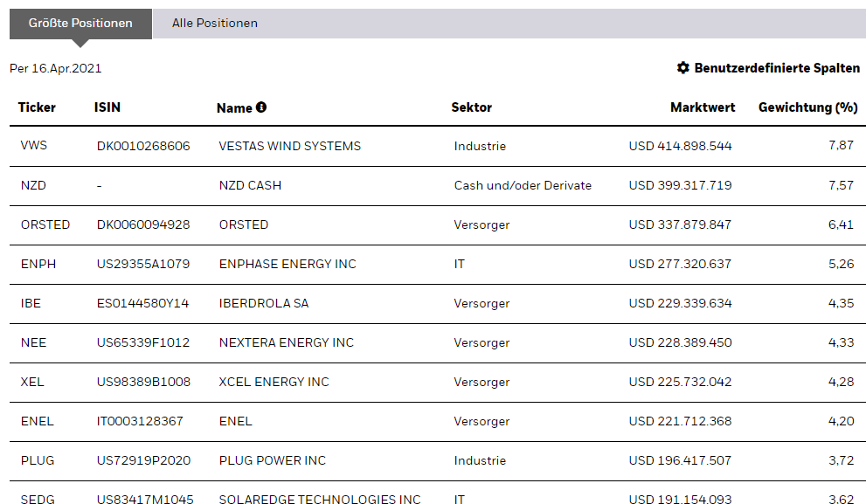Viewport: 866px width, 504px height.
Task: Select IBERDROLA SA ISIN ES0144580Y14
Action: (143, 303)
